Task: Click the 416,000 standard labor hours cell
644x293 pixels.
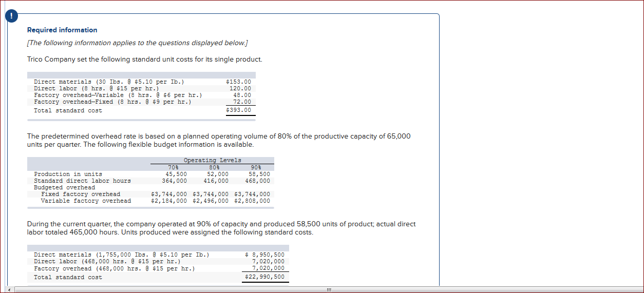Action: point(216,181)
